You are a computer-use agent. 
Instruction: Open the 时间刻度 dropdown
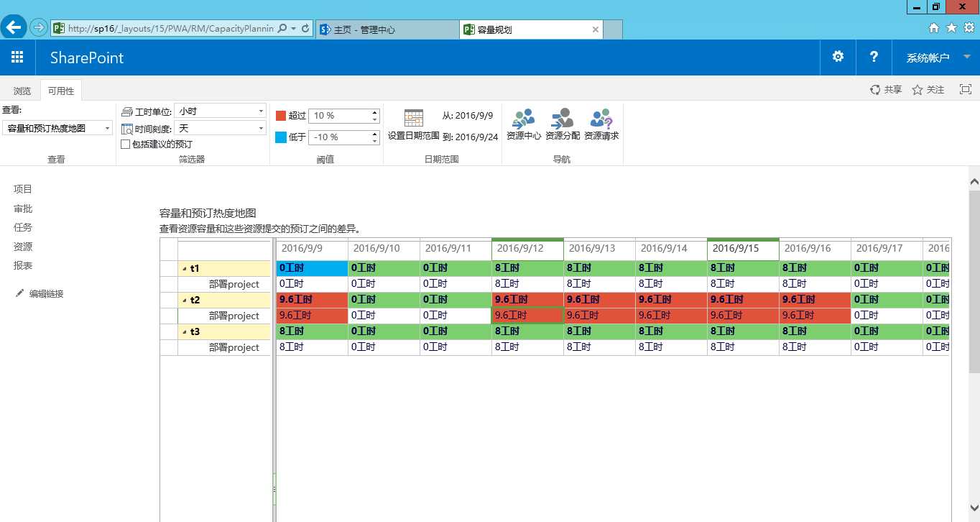pos(221,128)
